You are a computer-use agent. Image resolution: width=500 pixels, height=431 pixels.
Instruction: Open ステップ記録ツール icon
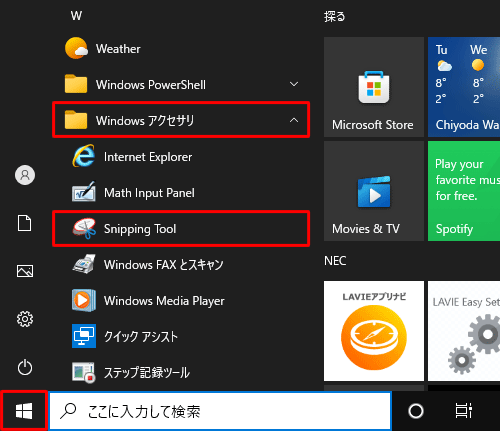coord(84,372)
